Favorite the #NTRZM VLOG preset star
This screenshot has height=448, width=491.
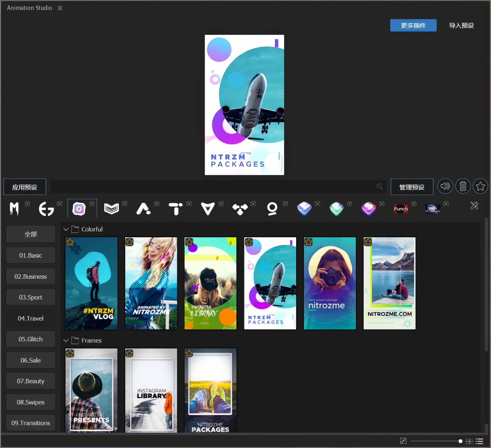tap(70, 242)
